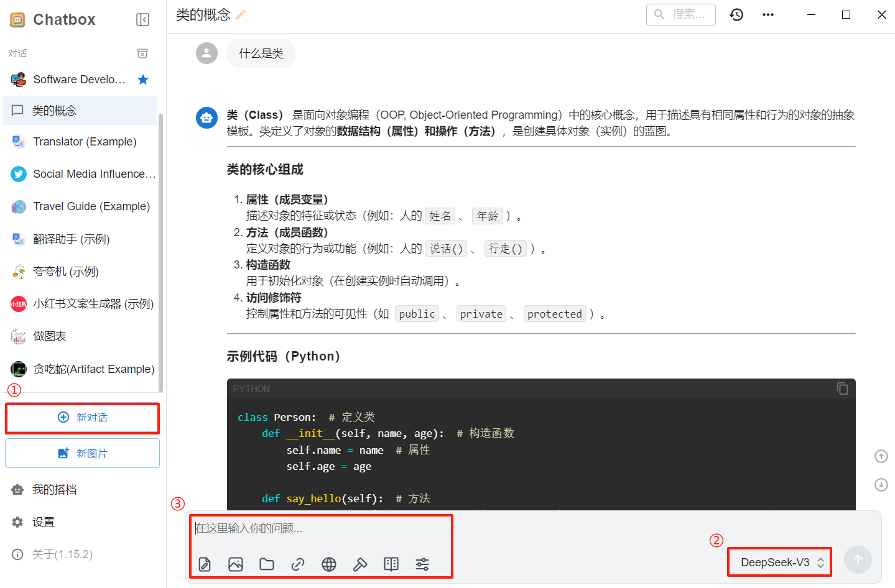Select the Translator (Example) conversation
Screen dimensions: 895x588
tap(84, 141)
